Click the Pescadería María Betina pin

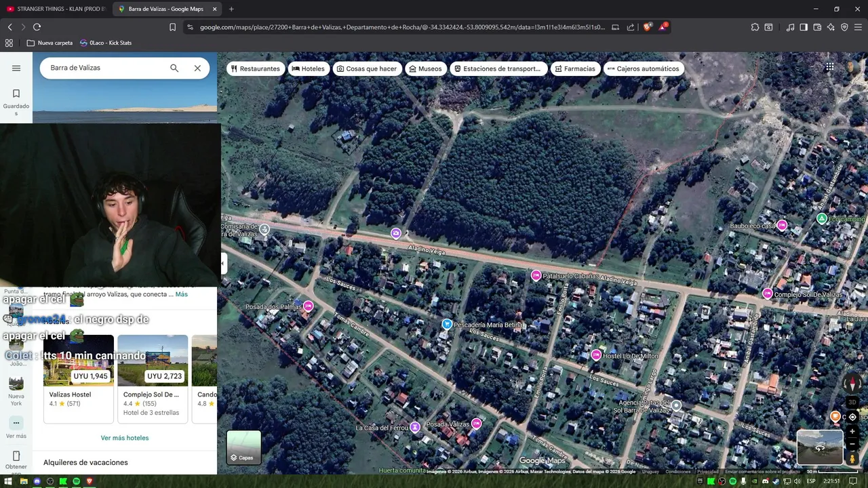point(447,324)
